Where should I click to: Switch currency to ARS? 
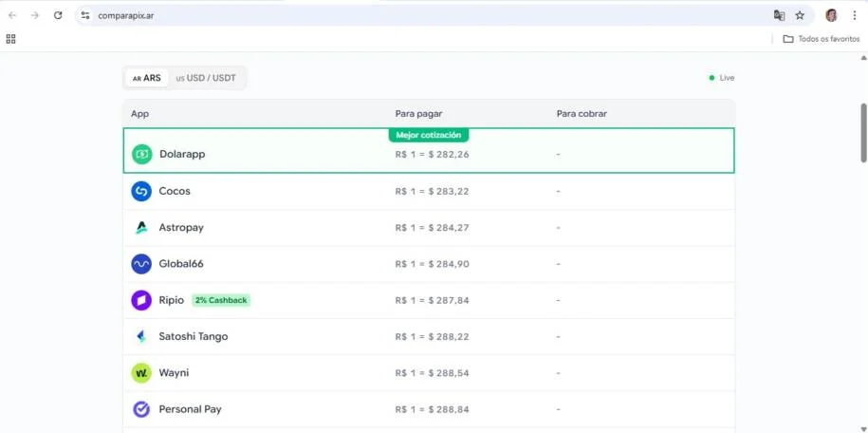click(x=147, y=78)
